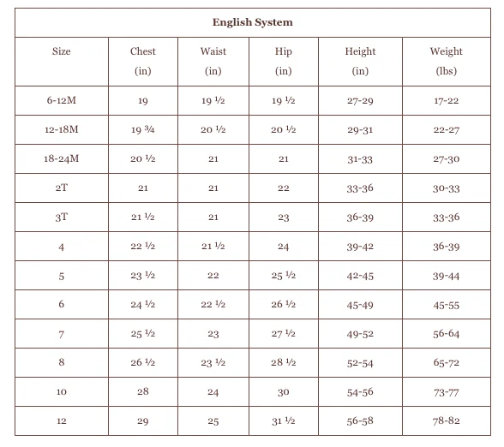Click the Chest (in) column header

tap(142, 61)
